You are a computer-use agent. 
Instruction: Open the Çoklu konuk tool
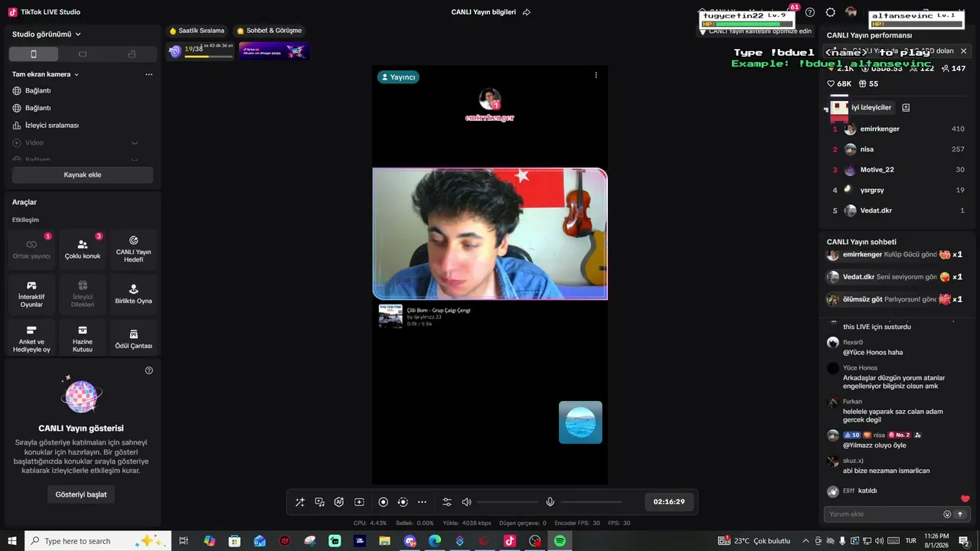[x=83, y=249]
